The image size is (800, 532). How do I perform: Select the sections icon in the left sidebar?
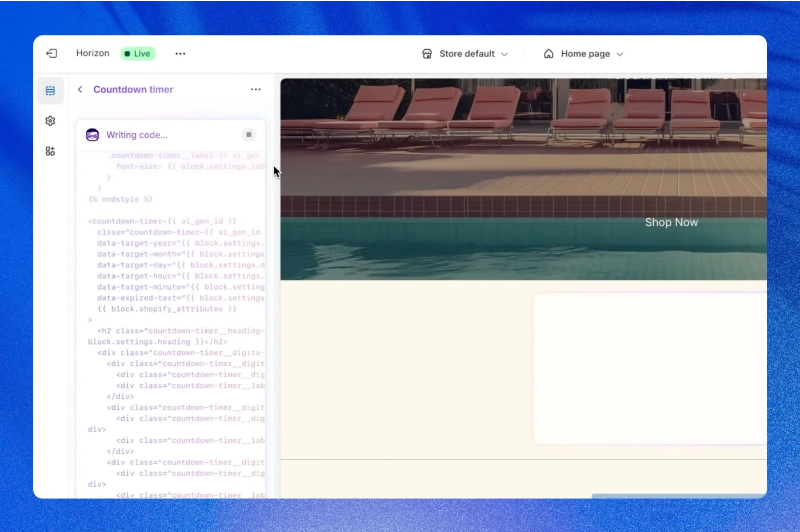50,90
